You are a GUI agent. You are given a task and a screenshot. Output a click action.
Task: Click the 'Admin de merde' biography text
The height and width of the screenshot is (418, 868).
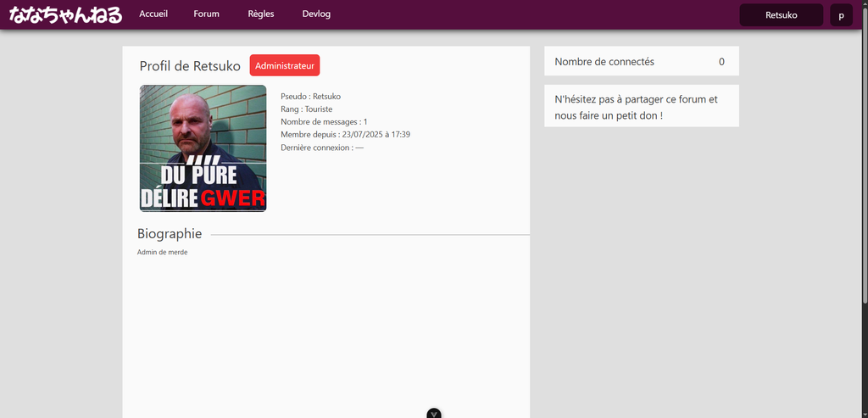click(x=163, y=253)
